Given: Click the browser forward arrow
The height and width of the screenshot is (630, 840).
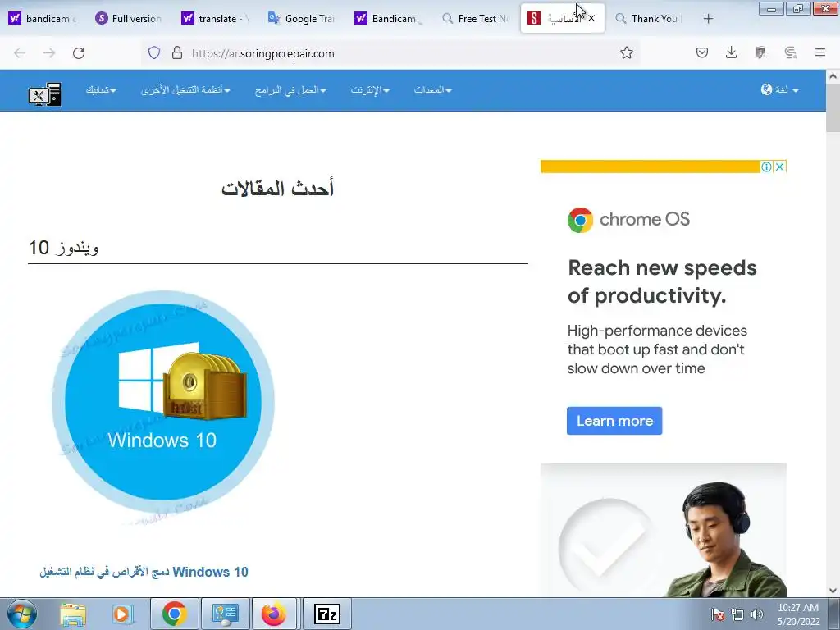Looking at the screenshot, I should (x=49, y=53).
